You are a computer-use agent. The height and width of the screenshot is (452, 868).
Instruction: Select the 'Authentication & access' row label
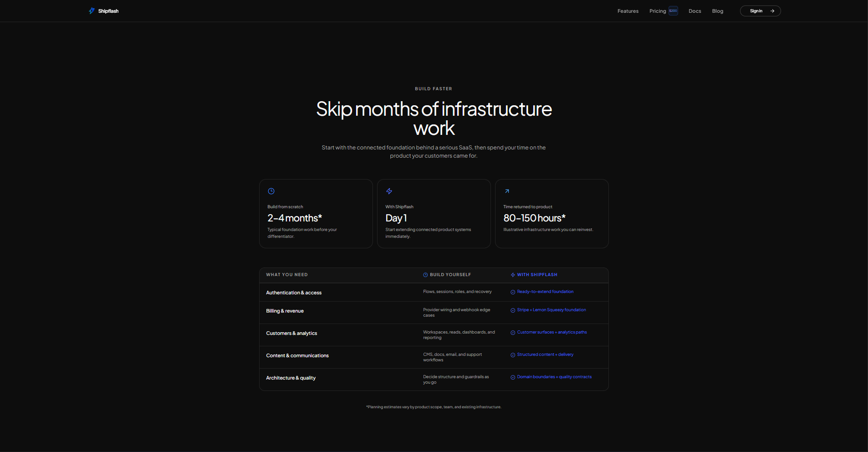point(294,293)
